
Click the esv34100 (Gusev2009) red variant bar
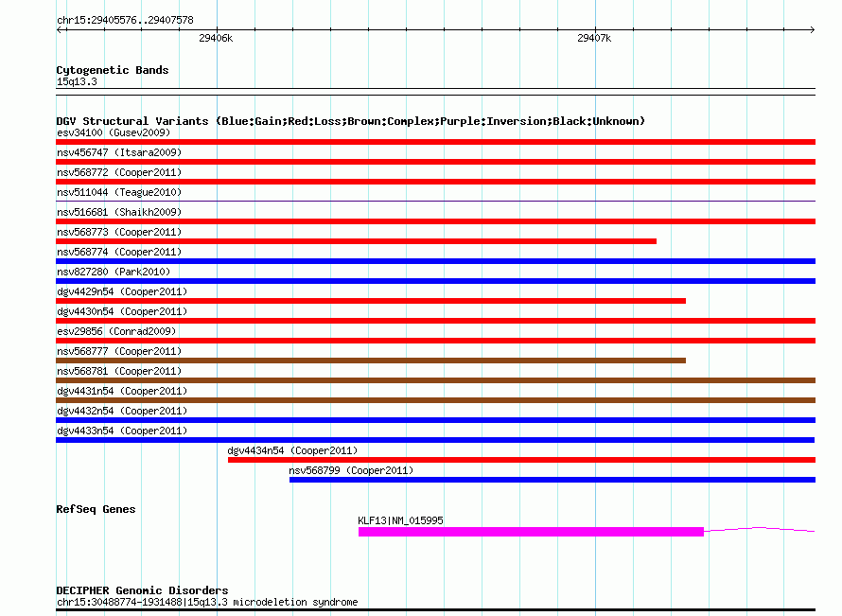pos(435,142)
